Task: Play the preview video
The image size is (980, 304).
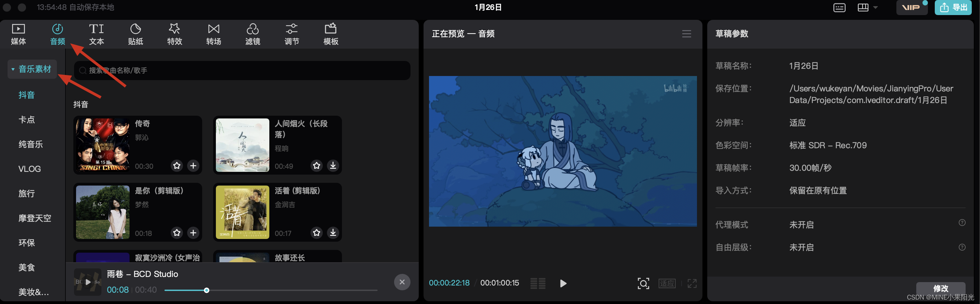Action: 563,283
